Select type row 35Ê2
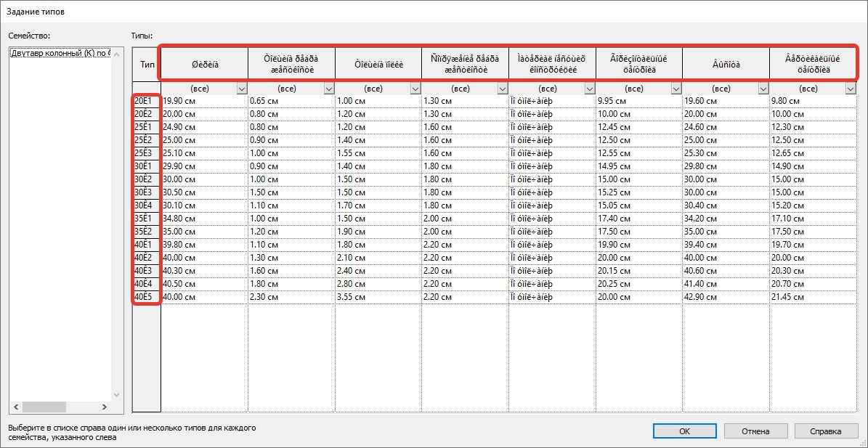The width and height of the screenshot is (868, 448). pos(147,231)
